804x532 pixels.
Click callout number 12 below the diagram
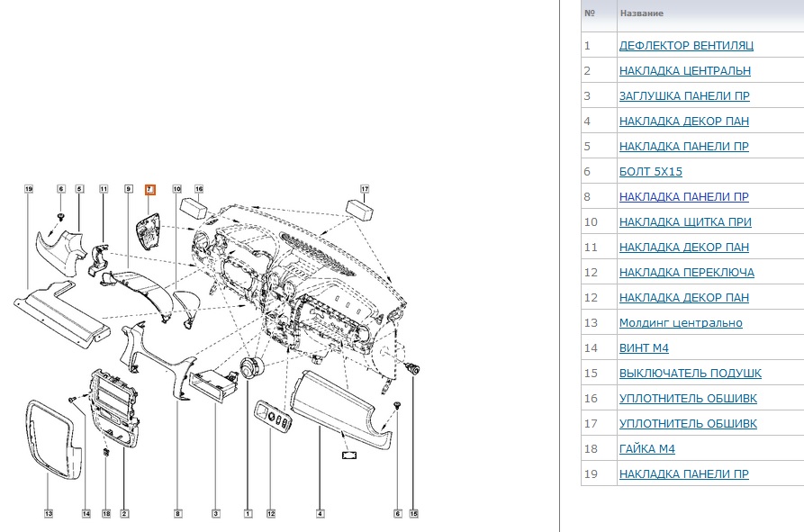point(271,514)
